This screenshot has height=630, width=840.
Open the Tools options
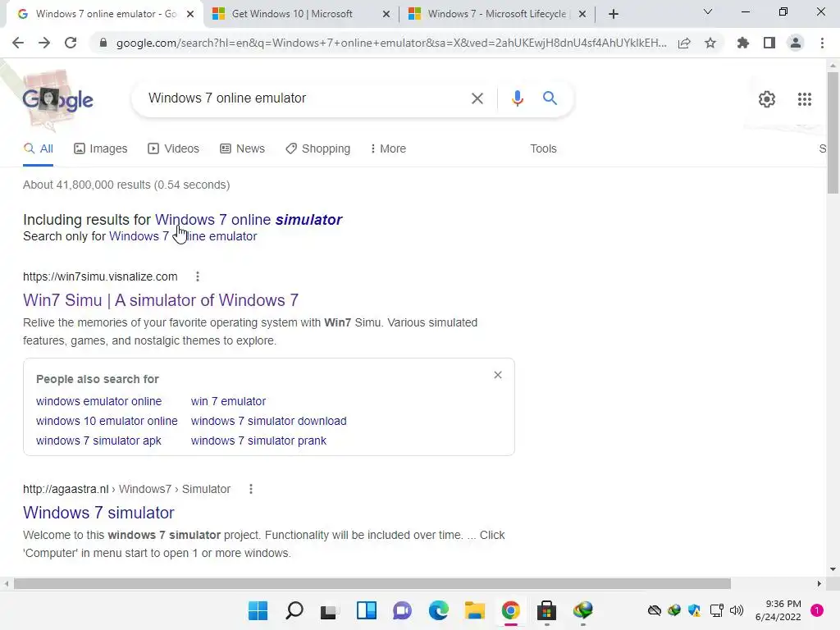click(x=543, y=148)
